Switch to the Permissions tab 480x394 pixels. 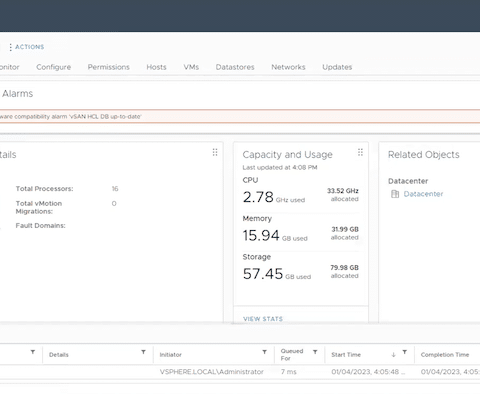coord(109,67)
